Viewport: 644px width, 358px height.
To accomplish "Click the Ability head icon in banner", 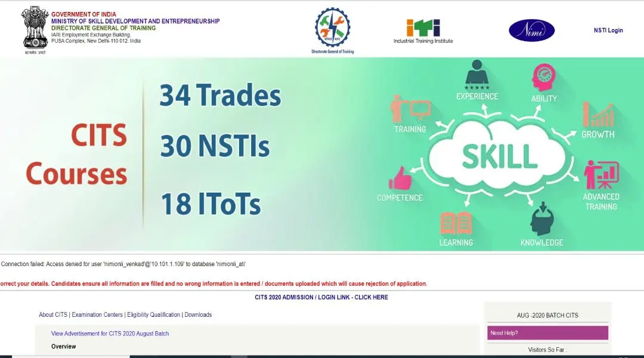I will (x=543, y=78).
